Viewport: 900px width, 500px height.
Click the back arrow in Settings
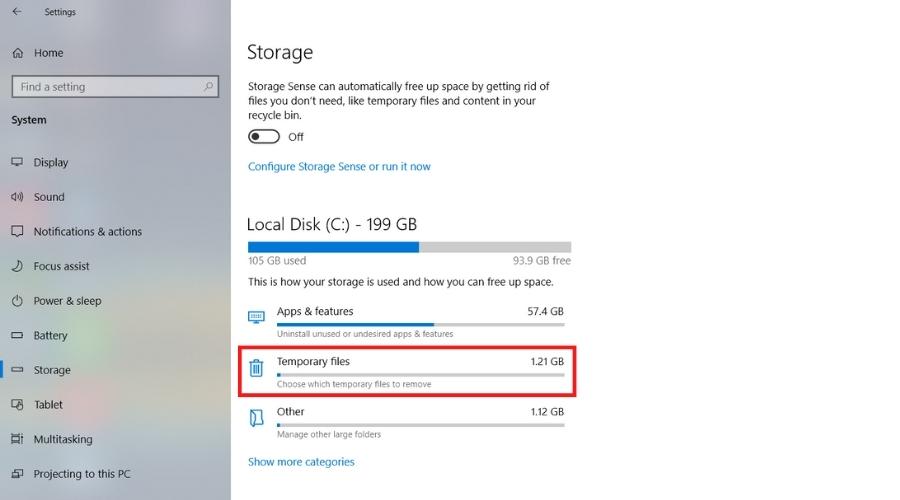[x=17, y=11]
